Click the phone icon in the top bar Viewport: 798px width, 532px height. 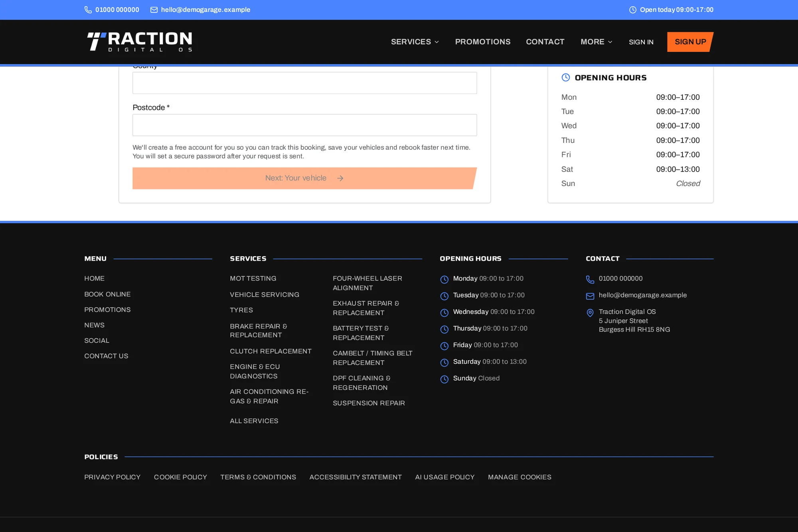88,10
